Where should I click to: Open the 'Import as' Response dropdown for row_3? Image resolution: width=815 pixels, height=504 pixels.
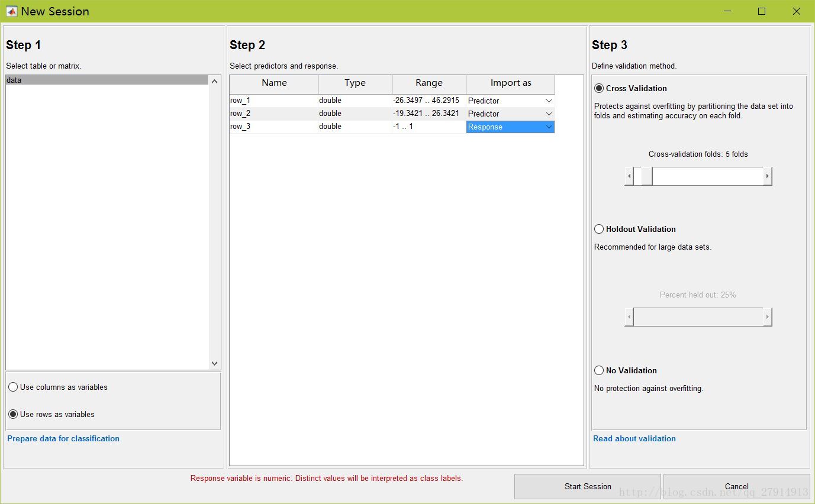[x=510, y=127]
